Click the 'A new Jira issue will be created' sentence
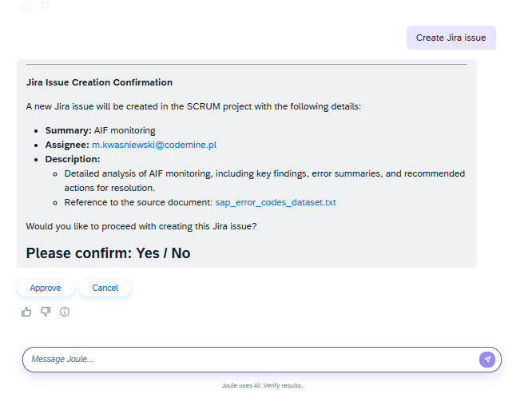Viewport: 532px width, 394px height. 194,106
